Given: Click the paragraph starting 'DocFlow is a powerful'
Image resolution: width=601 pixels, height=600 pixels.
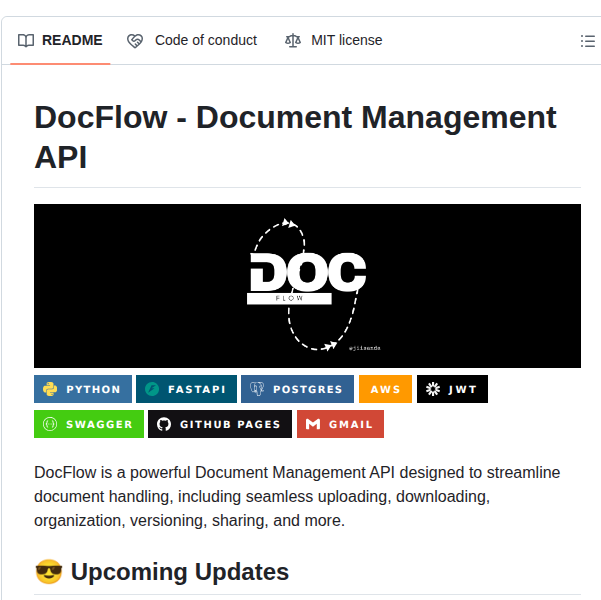Looking at the screenshot, I should coord(297,496).
